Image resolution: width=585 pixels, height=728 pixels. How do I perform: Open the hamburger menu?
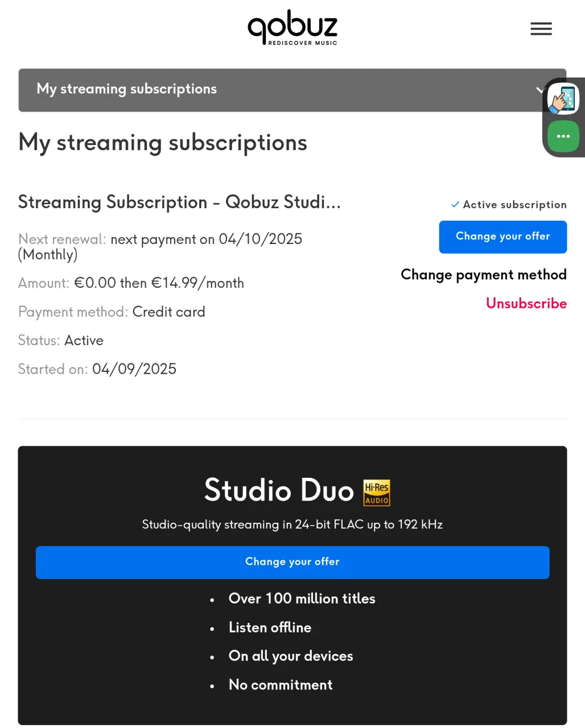pos(541,29)
